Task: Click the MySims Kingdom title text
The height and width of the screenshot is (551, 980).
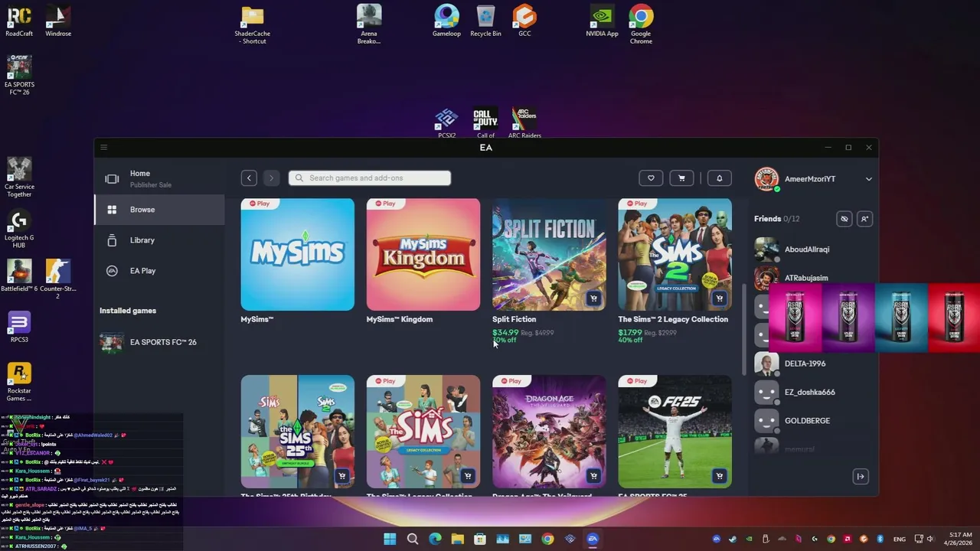Action: point(400,319)
